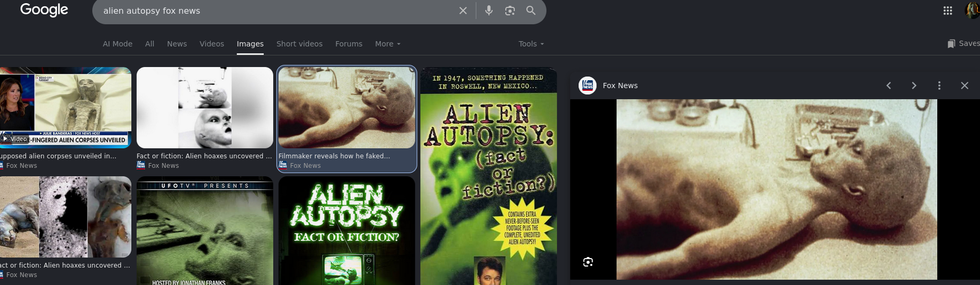Click Fox News source under alien corpses result

(x=22, y=165)
